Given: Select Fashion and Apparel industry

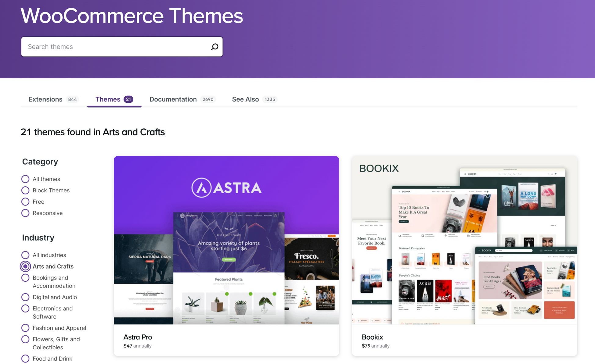Looking at the screenshot, I should coord(25,328).
